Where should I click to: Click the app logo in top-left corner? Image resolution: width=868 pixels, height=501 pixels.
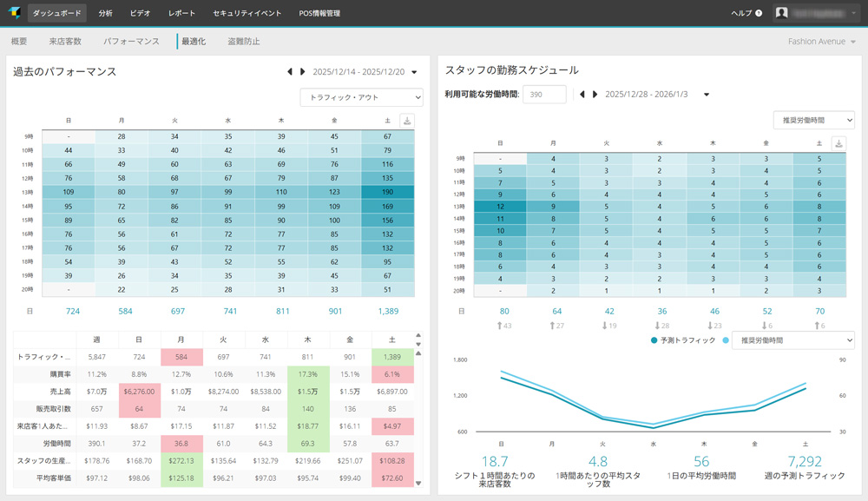click(14, 13)
